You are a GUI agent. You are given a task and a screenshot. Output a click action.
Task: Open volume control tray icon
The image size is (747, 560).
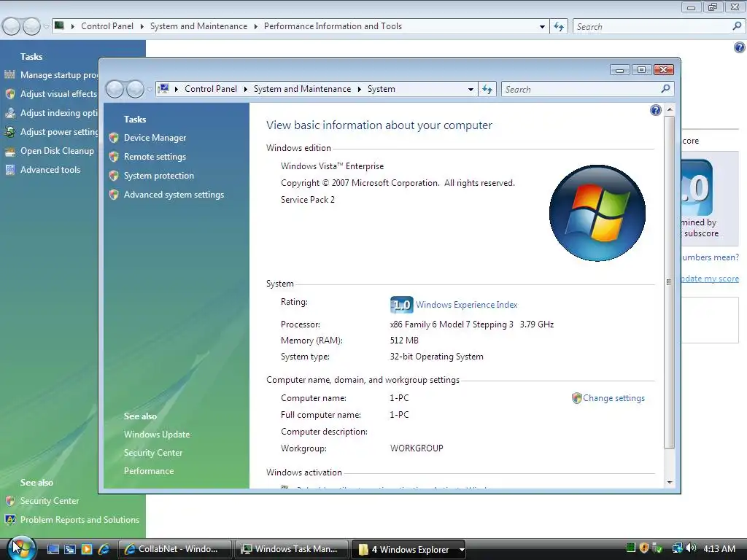coord(691,548)
